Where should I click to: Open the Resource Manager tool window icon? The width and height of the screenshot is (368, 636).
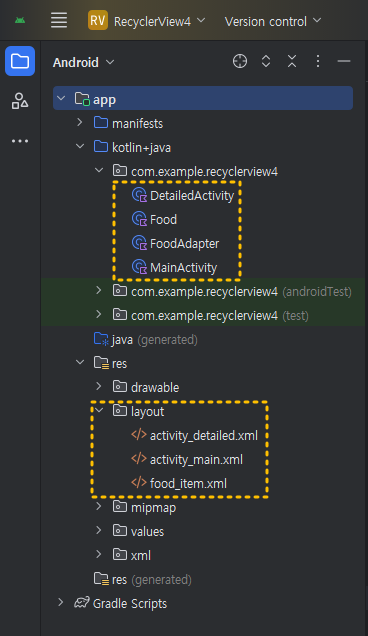pyautogui.click(x=20, y=101)
